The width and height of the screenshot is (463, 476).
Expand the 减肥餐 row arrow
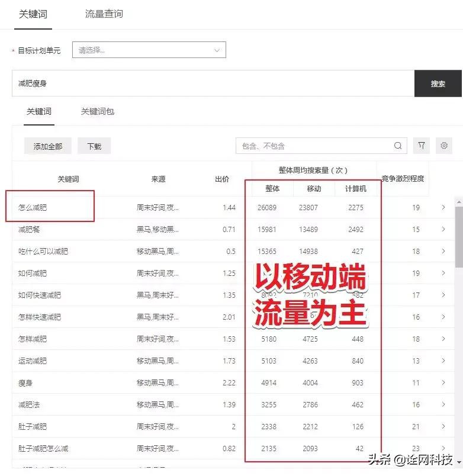[443, 229]
